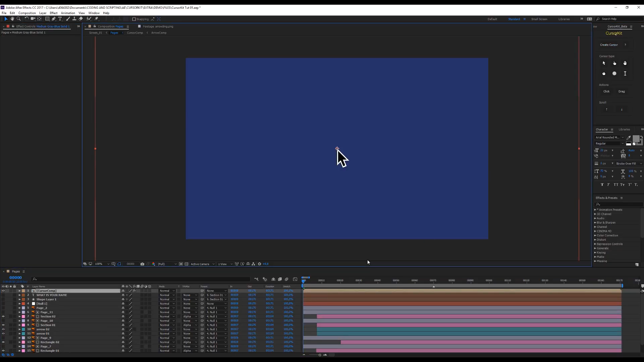The width and height of the screenshot is (644, 362).
Task: Select the Eraser tool
Action: coord(80,19)
